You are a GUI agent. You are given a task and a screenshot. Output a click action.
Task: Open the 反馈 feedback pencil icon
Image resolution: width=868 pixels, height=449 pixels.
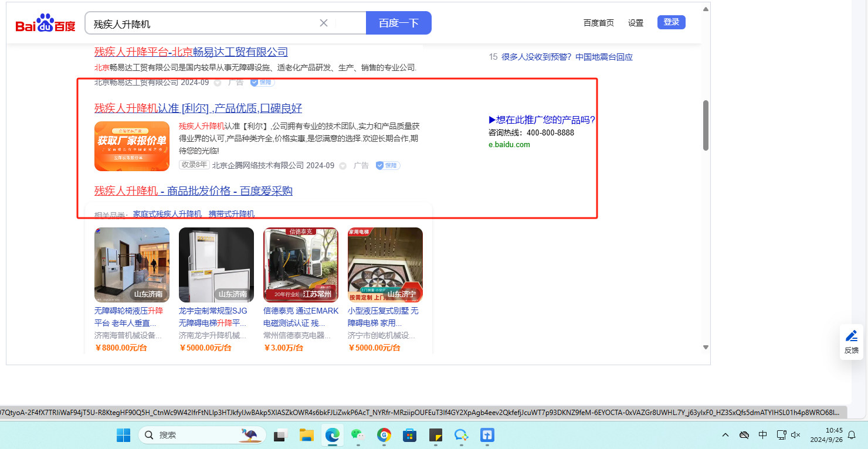pos(851,336)
